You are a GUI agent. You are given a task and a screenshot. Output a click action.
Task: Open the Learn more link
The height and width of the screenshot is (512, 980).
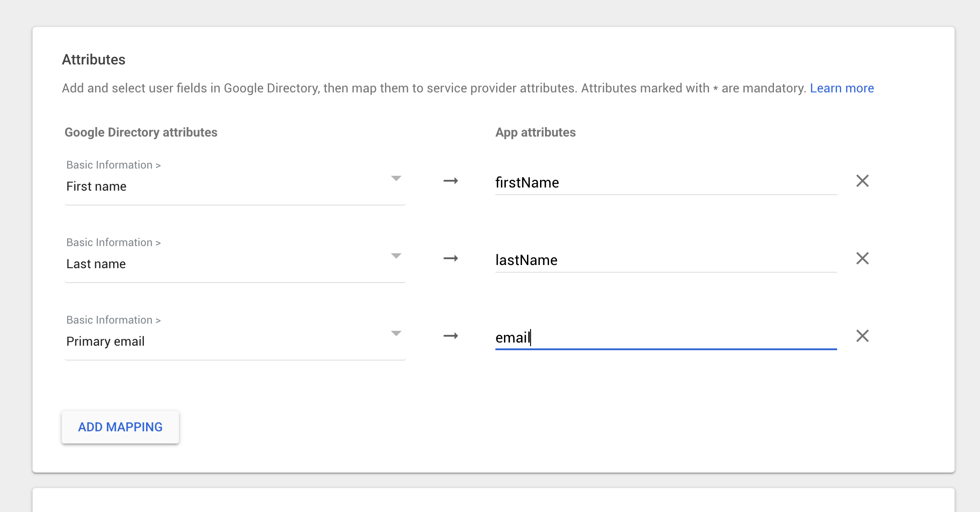(842, 88)
